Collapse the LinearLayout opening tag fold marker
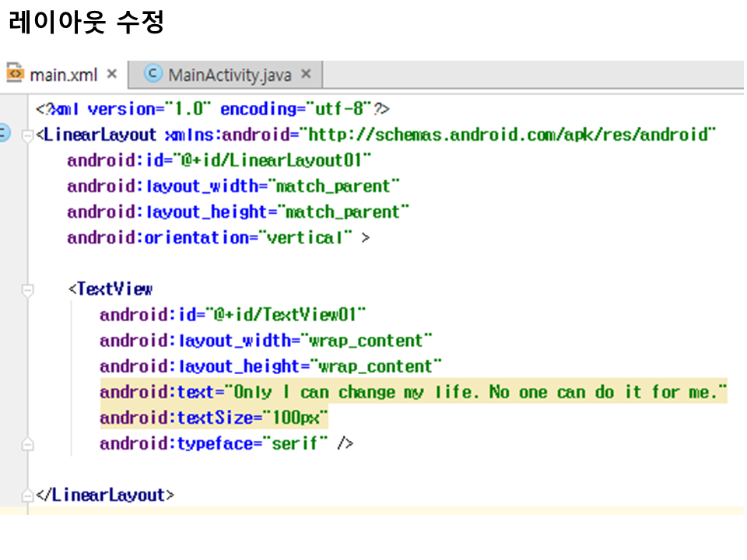 [x=28, y=135]
